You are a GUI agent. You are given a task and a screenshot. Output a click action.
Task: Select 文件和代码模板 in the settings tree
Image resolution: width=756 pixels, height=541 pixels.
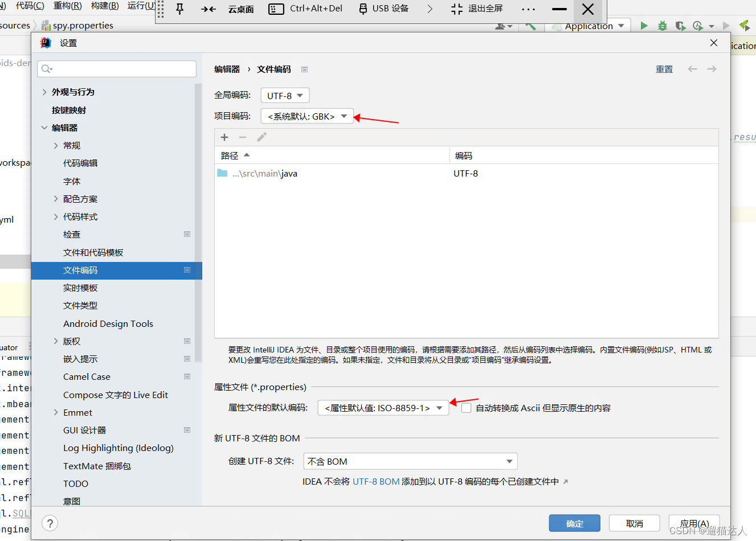tap(93, 252)
